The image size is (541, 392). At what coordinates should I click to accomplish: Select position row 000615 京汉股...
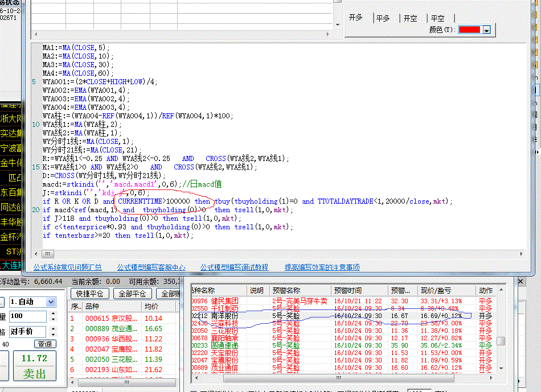124,319
